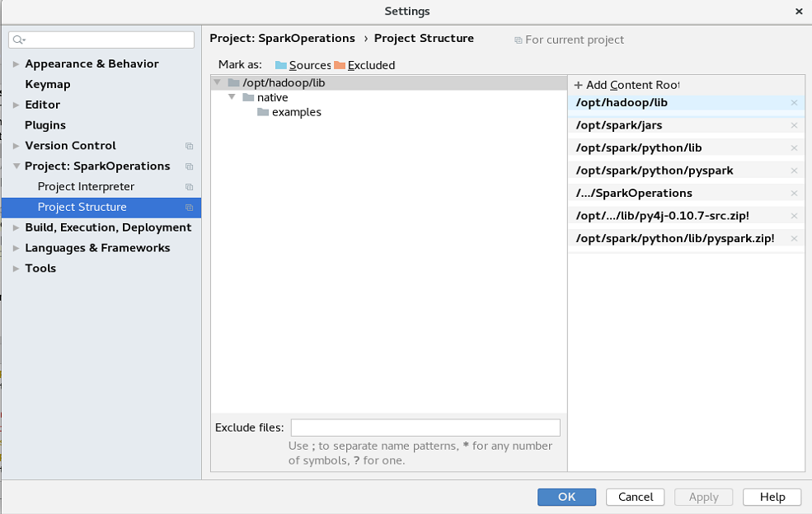Remove the py4j-0.10.7-src.zip content root
The width and height of the screenshot is (812, 514).
click(x=794, y=216)
